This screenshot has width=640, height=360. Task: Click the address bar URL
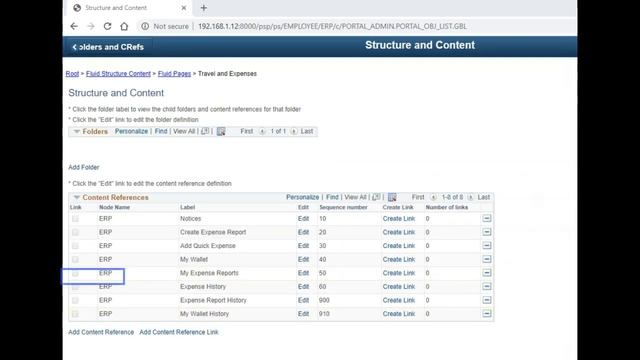tap(332, 26)
